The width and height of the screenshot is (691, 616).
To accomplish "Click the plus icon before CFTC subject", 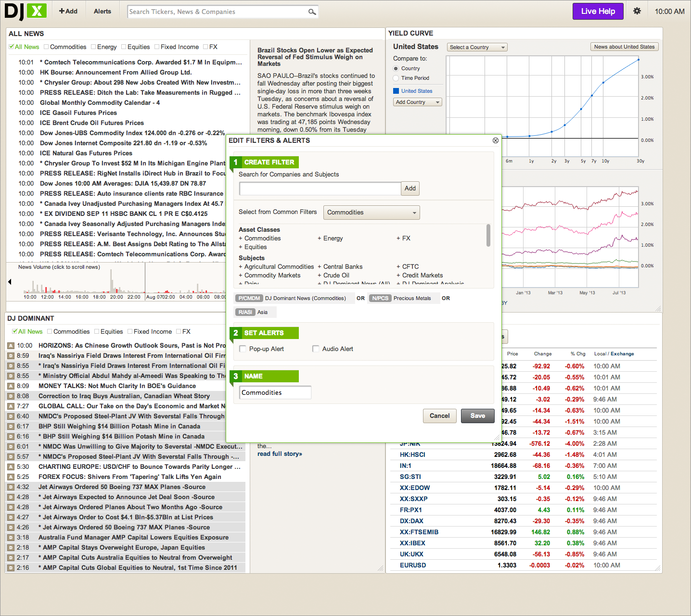I will tap(398, 267).
